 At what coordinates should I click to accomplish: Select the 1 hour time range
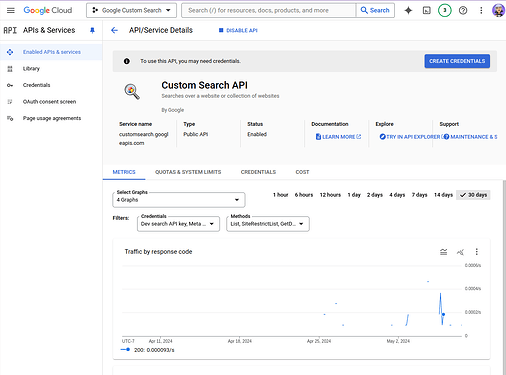click(281, 195)
